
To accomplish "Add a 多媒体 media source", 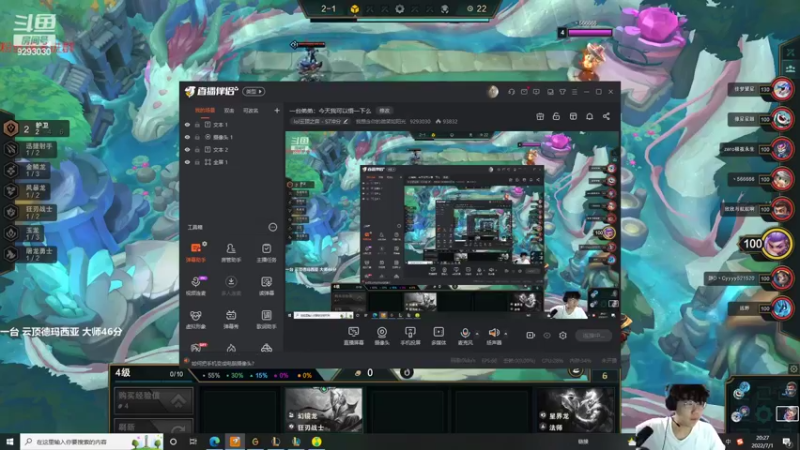I will pyautogui.click(x=438, y=336).
